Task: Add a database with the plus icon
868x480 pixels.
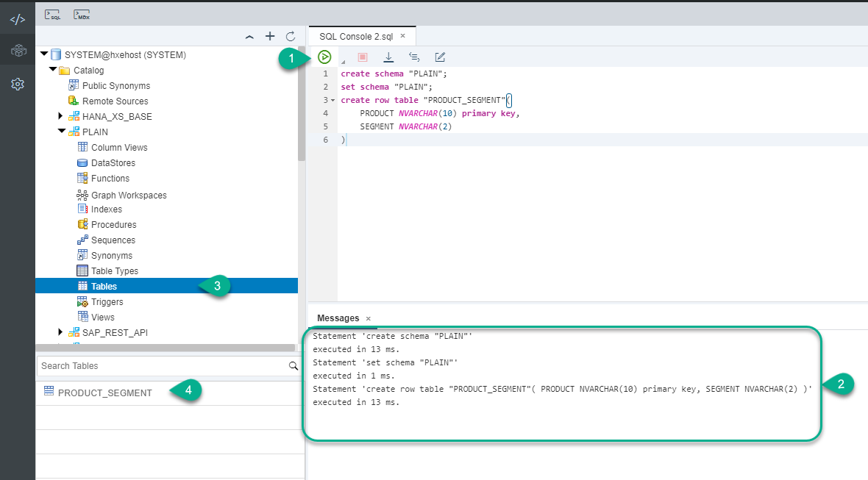Action: 269,36
